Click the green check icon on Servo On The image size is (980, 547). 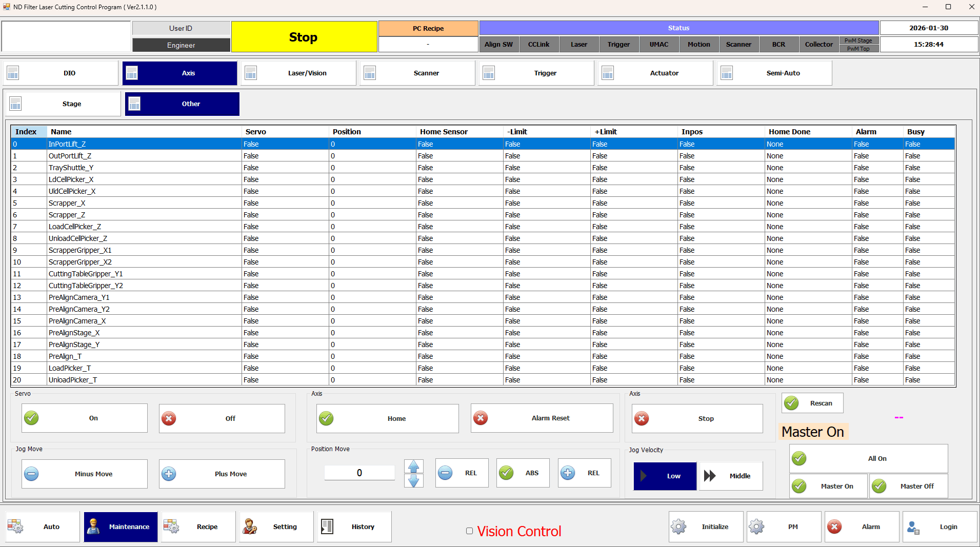[32, 418]
